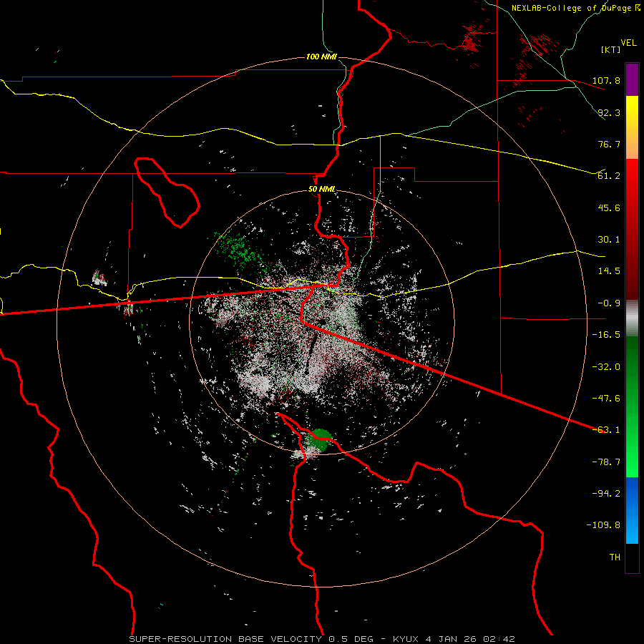Click the 45.6 legend value
Image resolution: width=644 pixels, height=644 pixels.
(609, 208)
